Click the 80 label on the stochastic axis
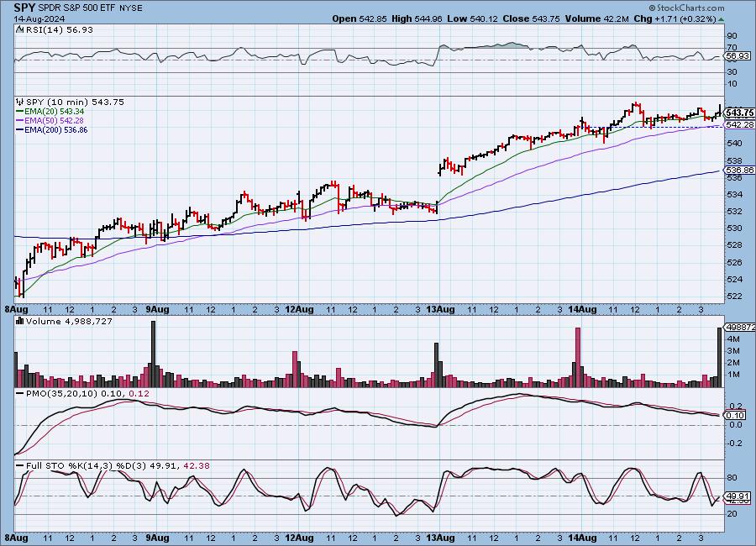 pos(732,477)
